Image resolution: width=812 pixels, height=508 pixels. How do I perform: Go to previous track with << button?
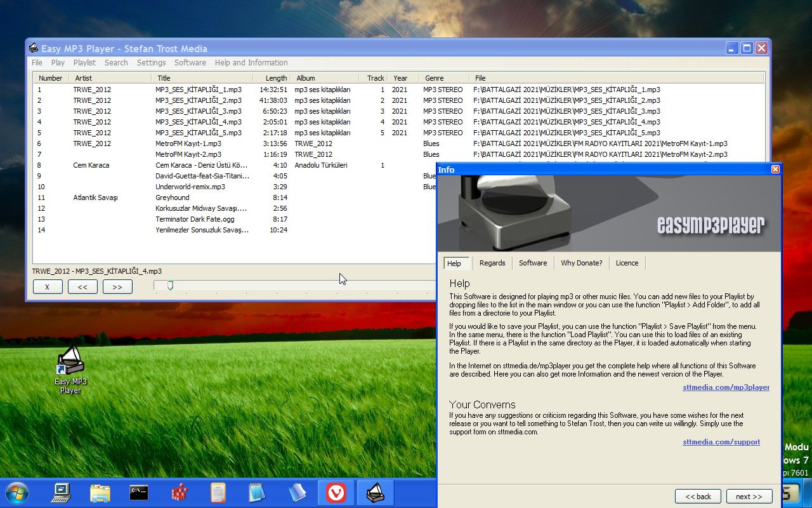coord(82,287)
